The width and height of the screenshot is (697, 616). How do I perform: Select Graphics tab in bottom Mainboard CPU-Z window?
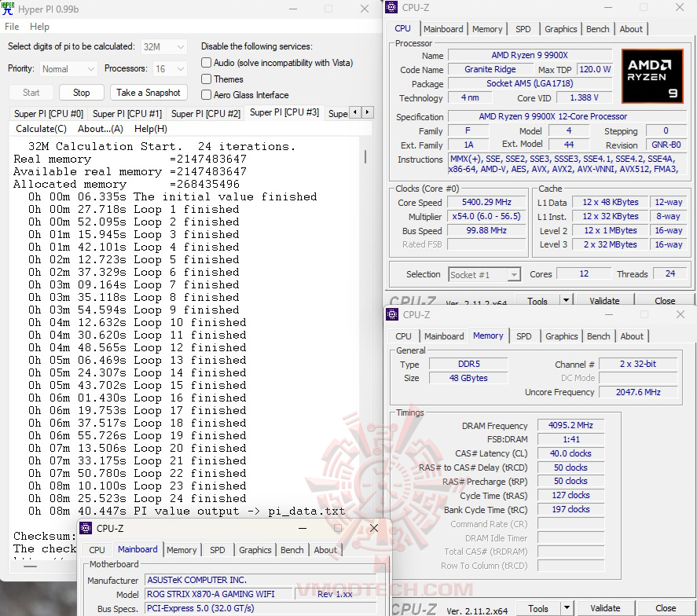(x=255, y=550)
